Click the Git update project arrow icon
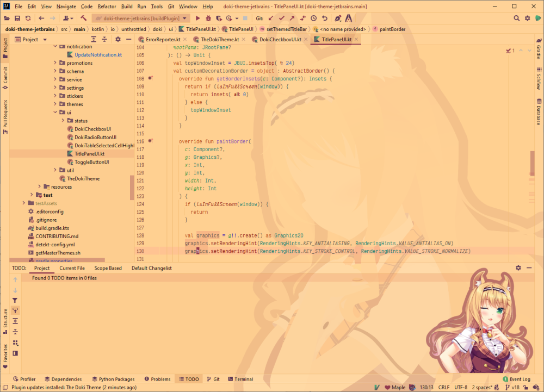This screenshot has height=392, width=544. click(x=271, y=18)
